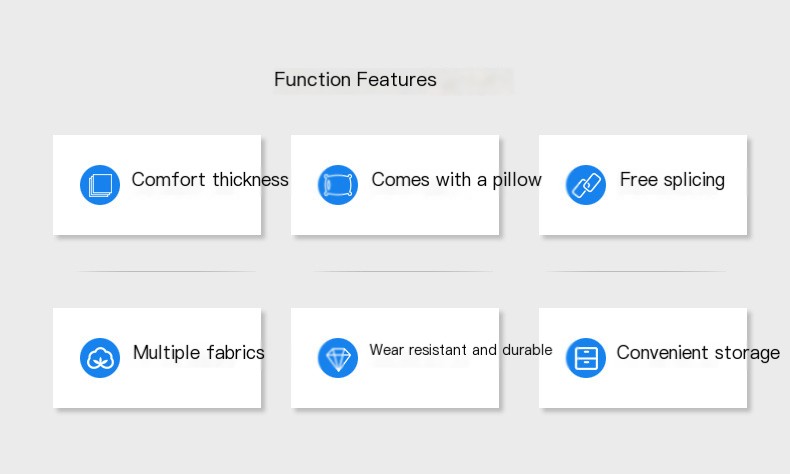Click the cotton flower fabrics icon
This screenshot has height=474, width=790.
(x=100, y=358)
